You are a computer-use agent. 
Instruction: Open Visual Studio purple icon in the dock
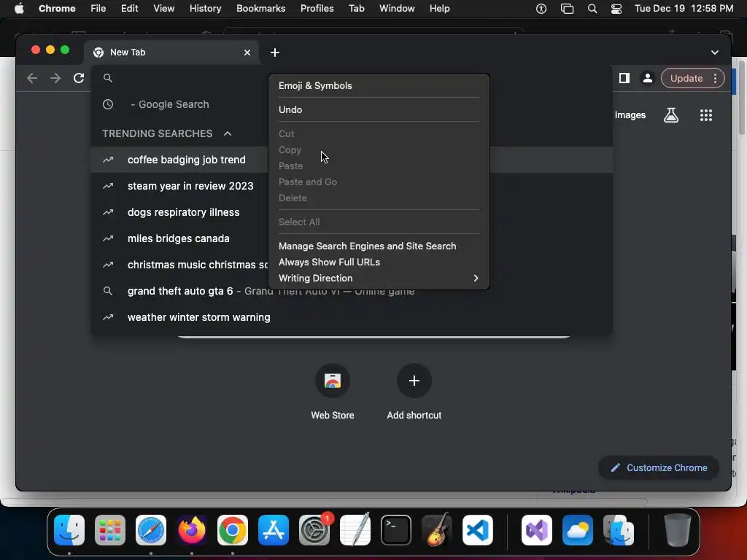pyautogui.click(x=537, y=530)
